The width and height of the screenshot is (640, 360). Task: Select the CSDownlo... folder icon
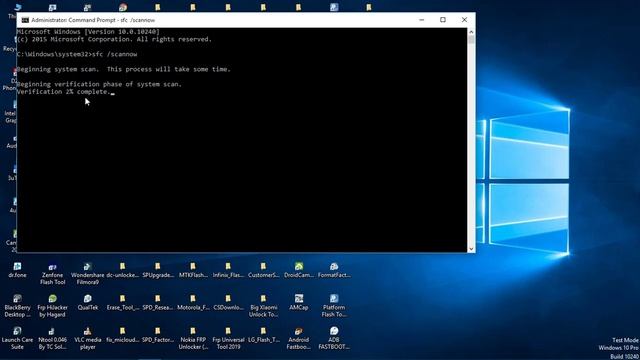[228, 302]
